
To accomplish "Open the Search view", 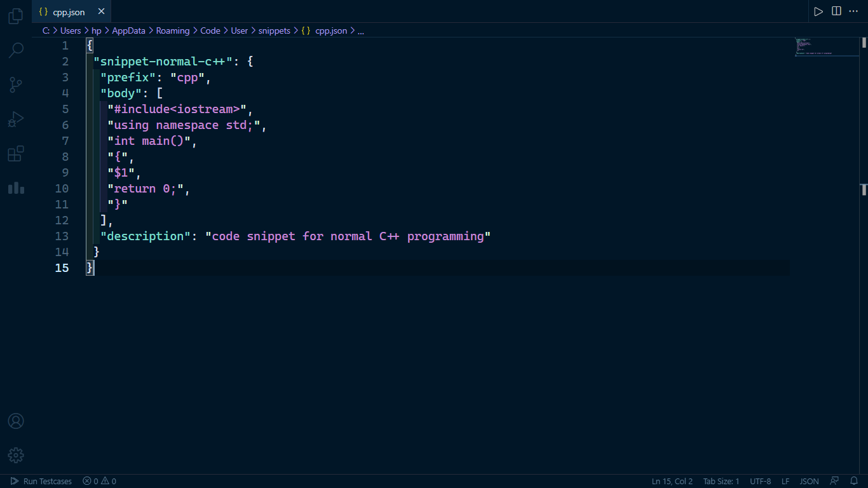I will (x=16, y=50).
